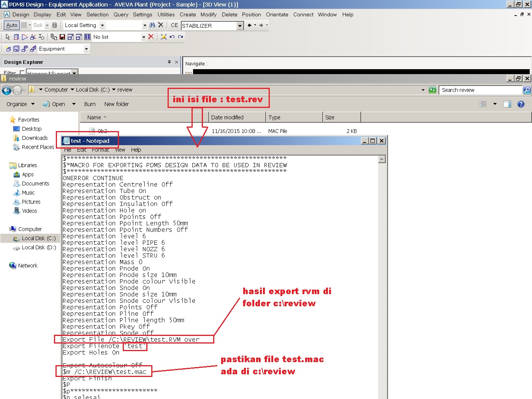Open the Organize dropdown in Explorer
Image resolution: width=532 pixels, height=399 pixels.
tap(21, 104)
